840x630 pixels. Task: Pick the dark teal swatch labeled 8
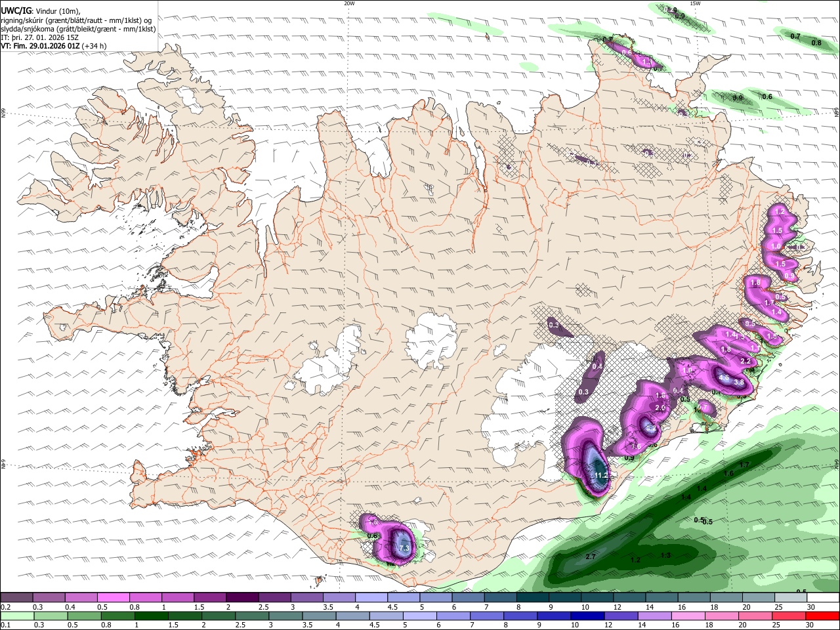[532, 598]
